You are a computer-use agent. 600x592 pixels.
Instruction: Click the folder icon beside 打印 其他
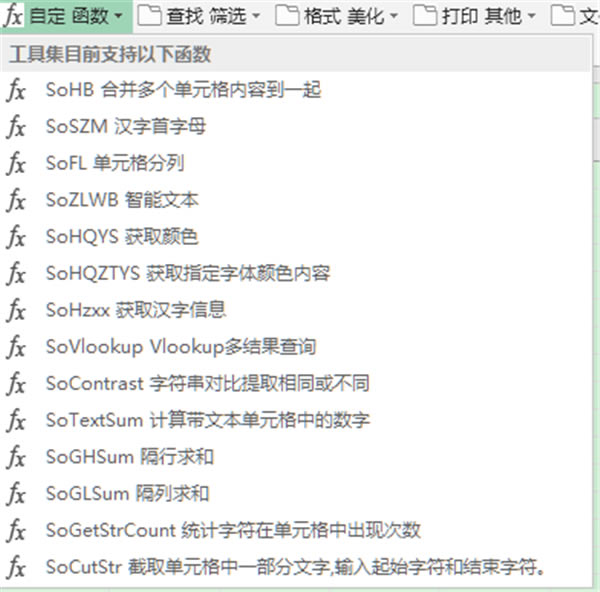pyautogui.click(x=425, y=16)
